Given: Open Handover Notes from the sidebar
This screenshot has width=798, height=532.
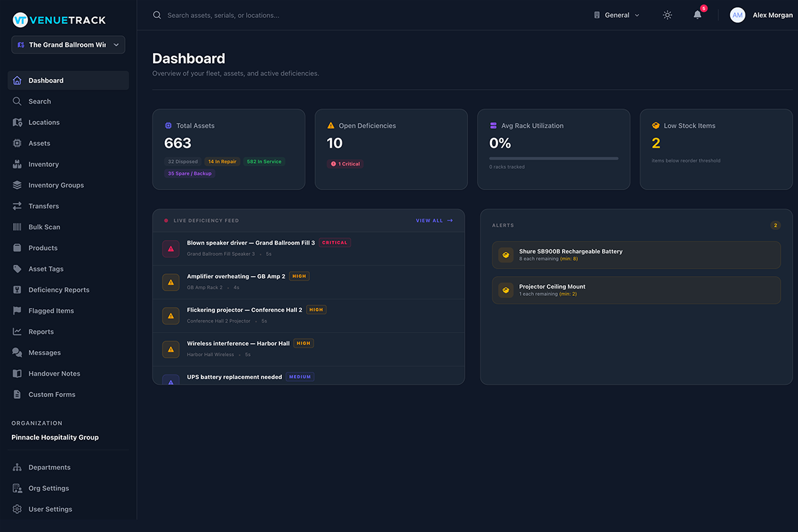Looking at the screenshot, I should pyautogui.click(x=17, y=373).
